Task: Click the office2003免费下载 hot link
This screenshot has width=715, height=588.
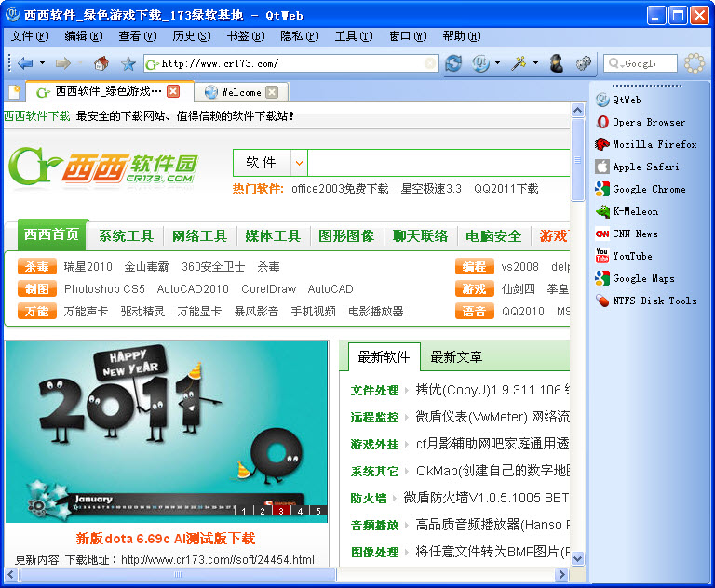Action: click(x=340, y=189)
